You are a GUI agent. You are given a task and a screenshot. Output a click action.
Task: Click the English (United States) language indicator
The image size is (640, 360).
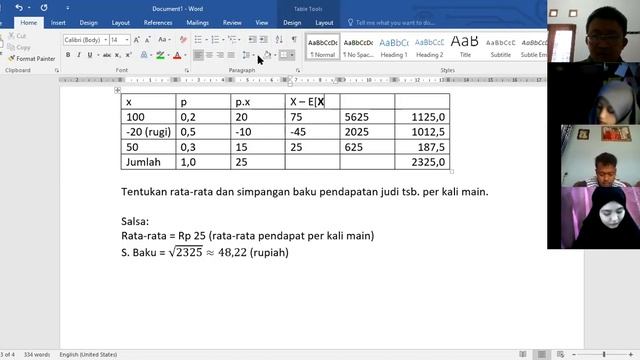pyautogui.click(x=88, y=355)
